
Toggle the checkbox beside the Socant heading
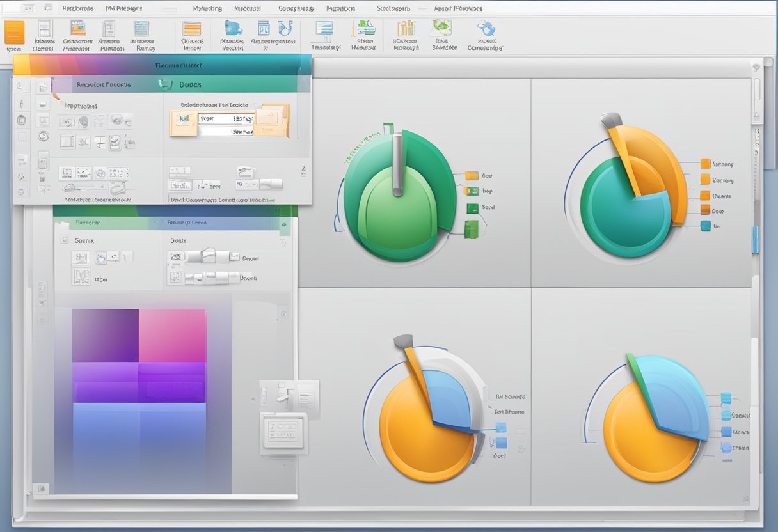coord(64,240)
